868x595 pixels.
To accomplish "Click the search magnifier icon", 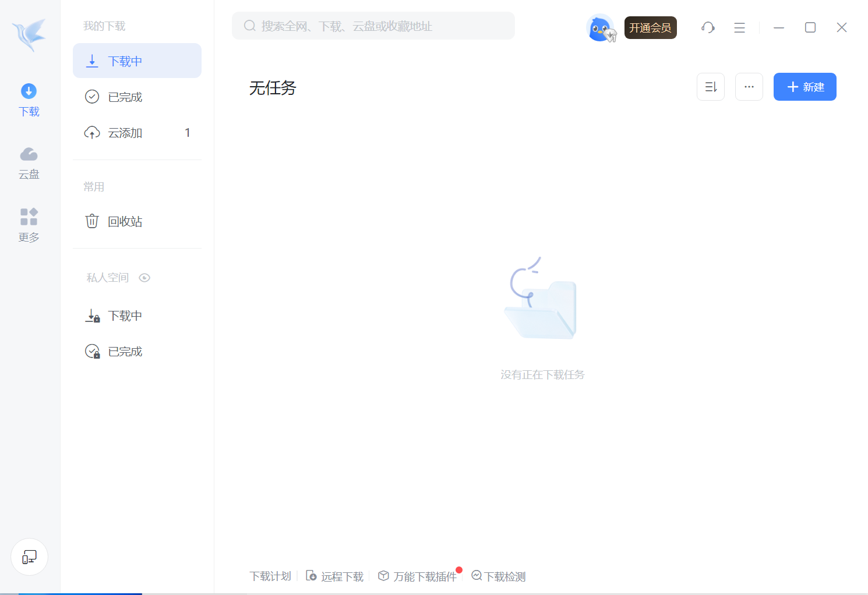I will point(250,26).
